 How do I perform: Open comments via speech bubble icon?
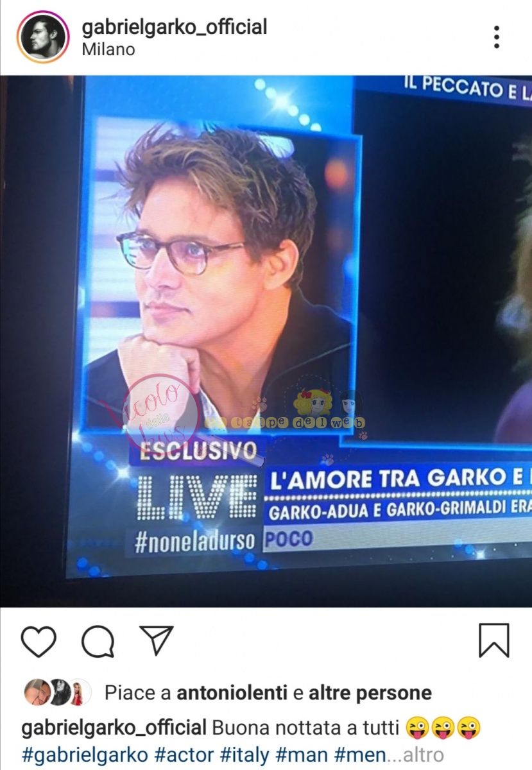tap(98, 640)
